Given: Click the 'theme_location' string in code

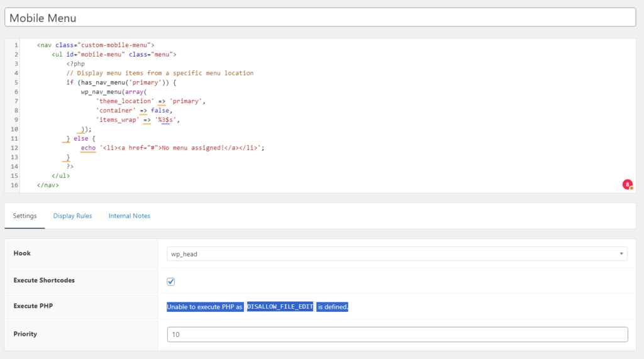Looking at the screenshot, I should tap(124, 101).
